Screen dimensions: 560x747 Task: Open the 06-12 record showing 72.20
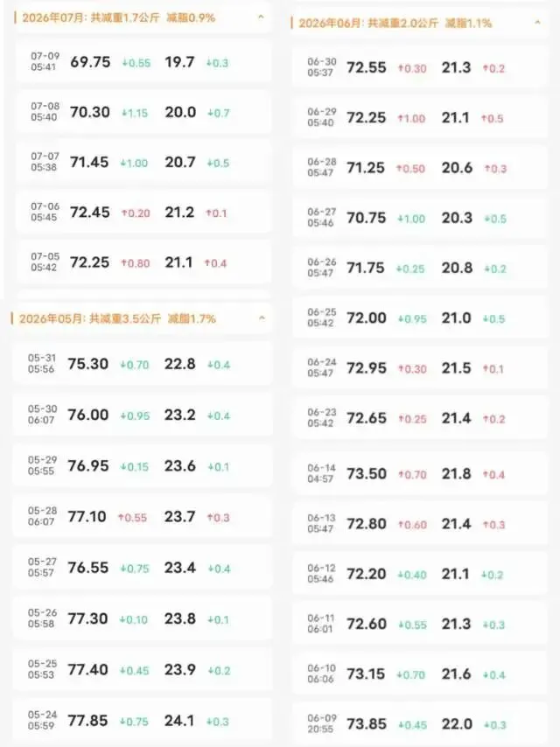tap(419, 574)
